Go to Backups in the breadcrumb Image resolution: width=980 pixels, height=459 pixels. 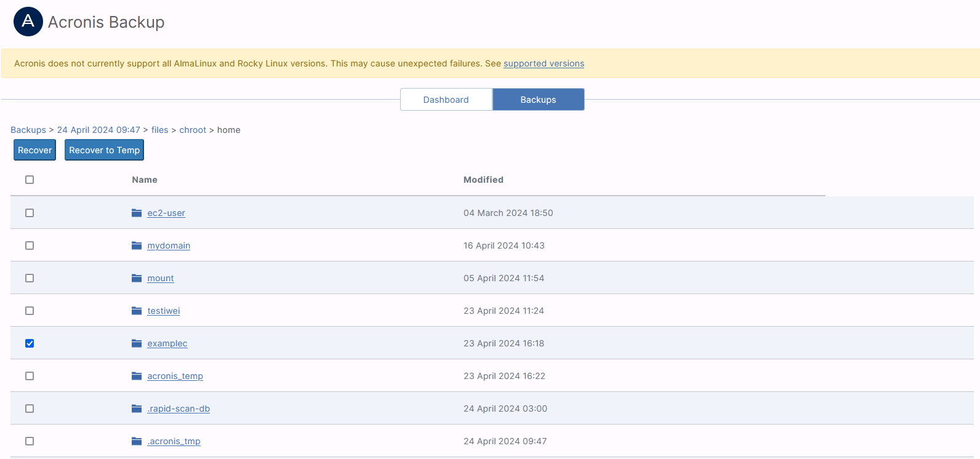(x=28, y=130)
